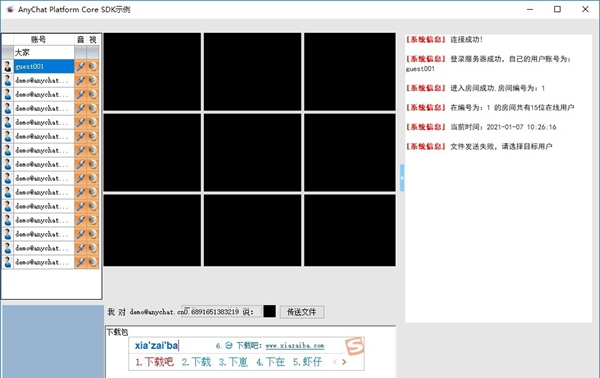600x378 pixels.
Task: Choose IME candidate 2 下载
Action: pyautogui.click(x=196, y=362)
